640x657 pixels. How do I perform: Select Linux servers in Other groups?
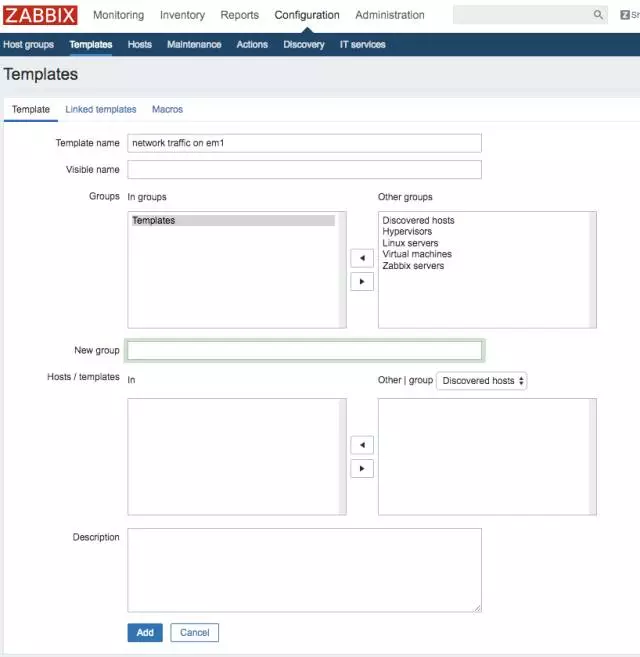(410, 243)
